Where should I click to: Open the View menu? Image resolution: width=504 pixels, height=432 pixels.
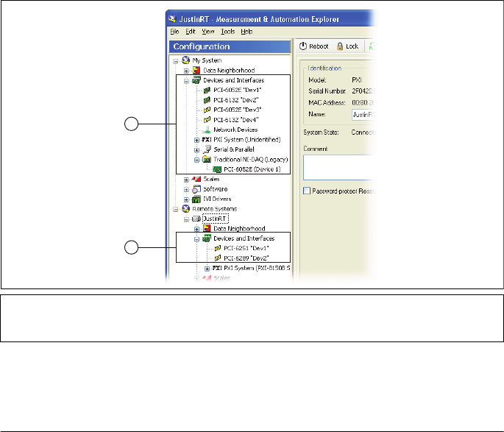pyautogui.click(x=208, y=32)
